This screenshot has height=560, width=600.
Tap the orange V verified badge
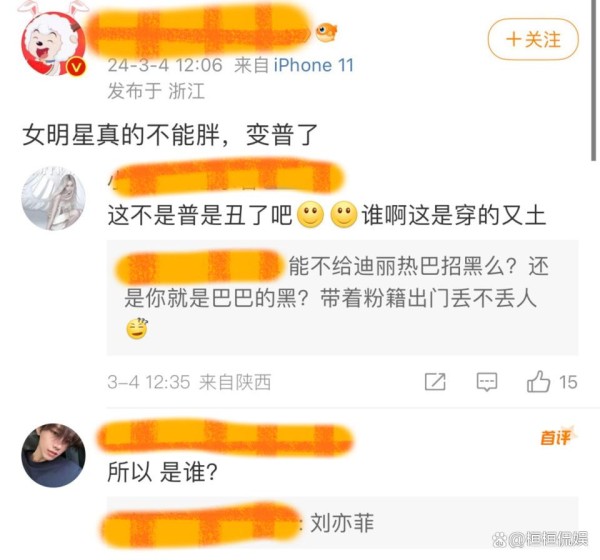tap(76, 67)
